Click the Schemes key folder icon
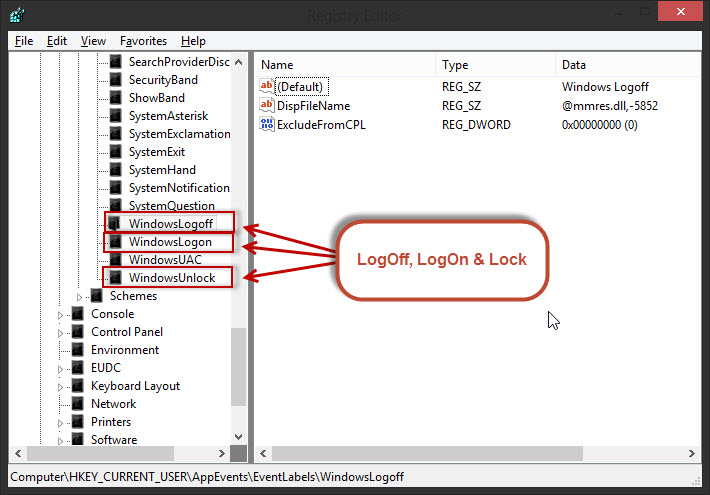This screenshot has width=710, height=495. (x=96, y=296)
